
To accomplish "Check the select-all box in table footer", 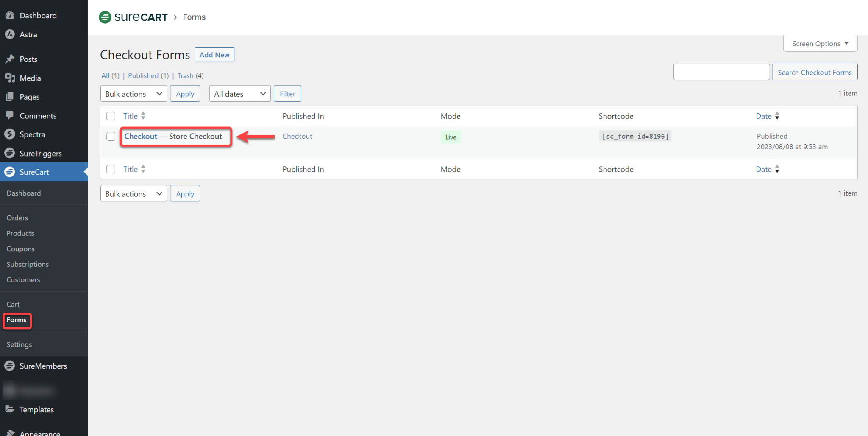I will point(111,169).
